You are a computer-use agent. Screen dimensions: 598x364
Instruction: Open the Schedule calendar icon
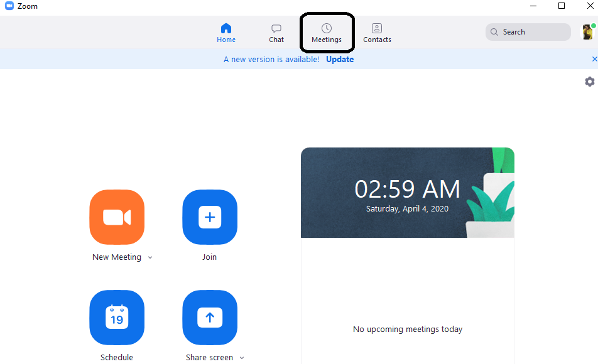117,318
